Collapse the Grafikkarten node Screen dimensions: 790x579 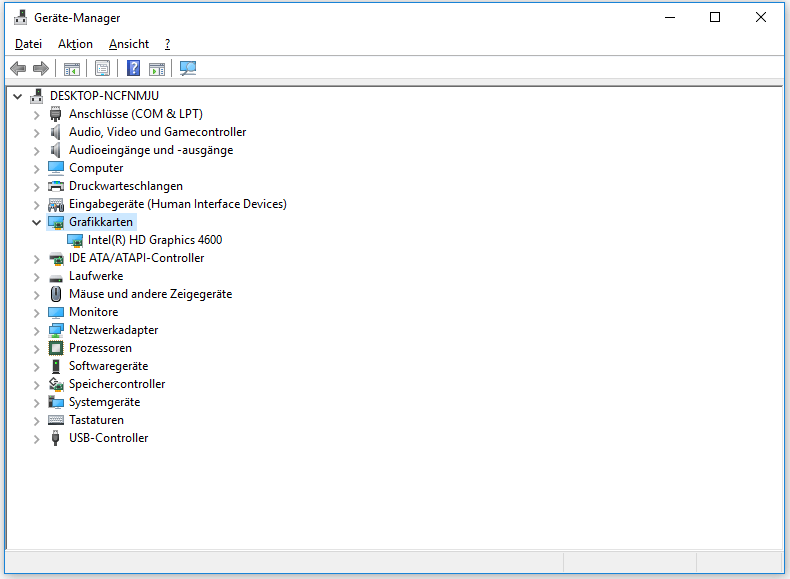36,222
